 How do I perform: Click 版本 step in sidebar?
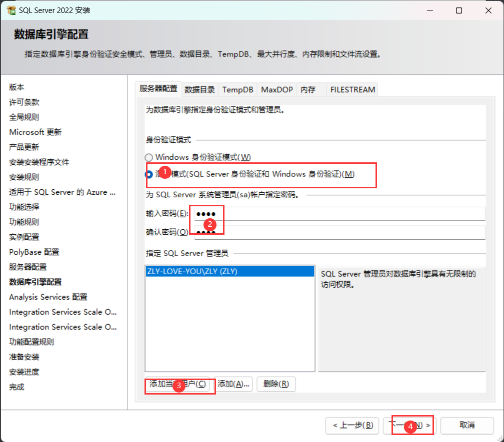tap(16, 87)
